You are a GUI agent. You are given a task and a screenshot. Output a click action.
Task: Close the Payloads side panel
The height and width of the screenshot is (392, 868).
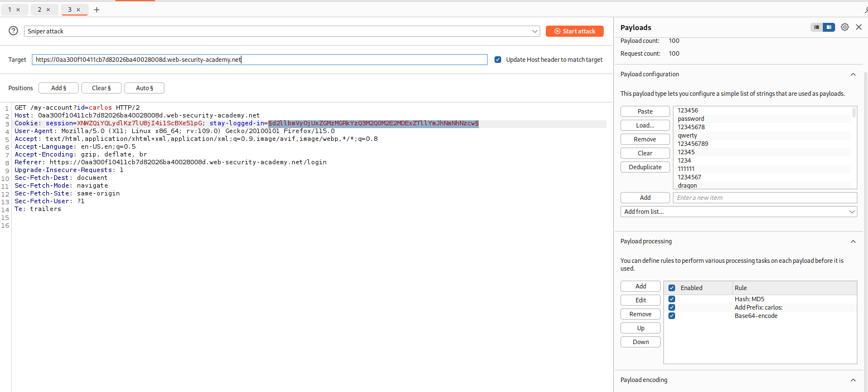[x=859, y=27]
